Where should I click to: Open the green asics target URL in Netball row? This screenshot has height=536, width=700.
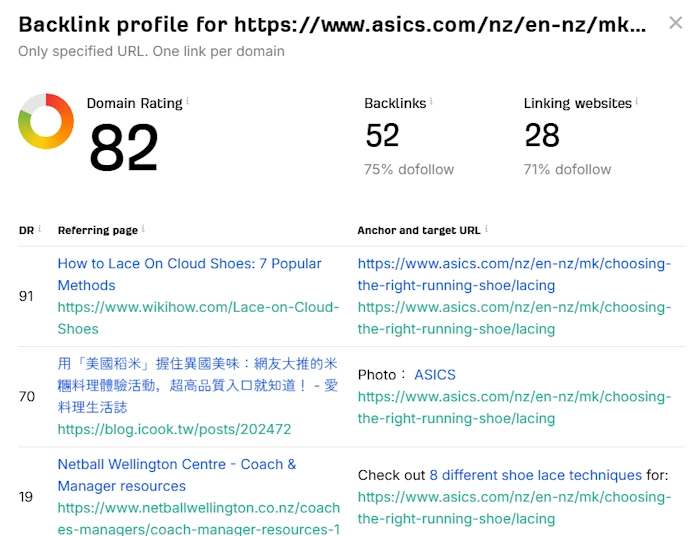point(514,507)
